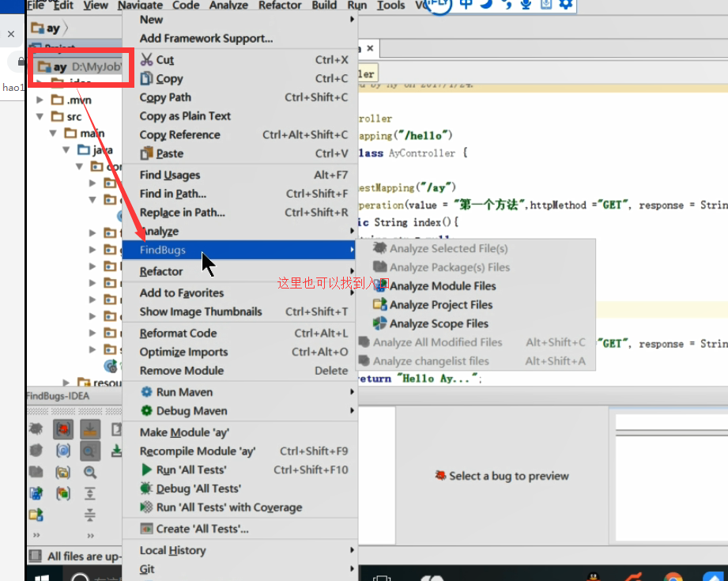Screen dimensions: 728x581
Task: Click Analyze Module Files icon in FindBugs toolbar
Action: click(36, 493)
